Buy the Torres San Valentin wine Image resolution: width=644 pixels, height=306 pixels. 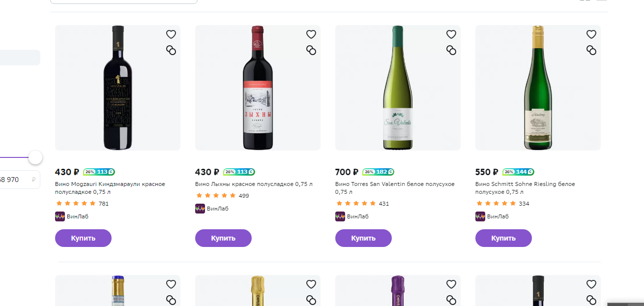coord(363,238)
